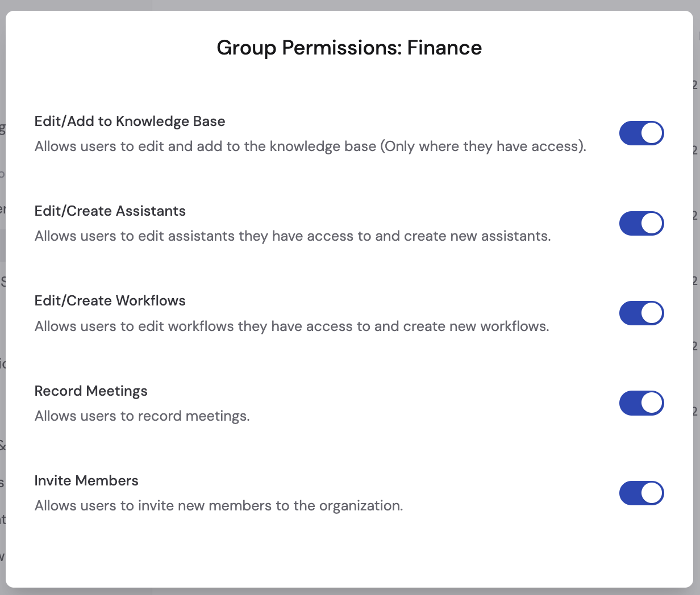Select the knowledge base permission description text
Screen dimensions: 700x595
click(311, 146)
